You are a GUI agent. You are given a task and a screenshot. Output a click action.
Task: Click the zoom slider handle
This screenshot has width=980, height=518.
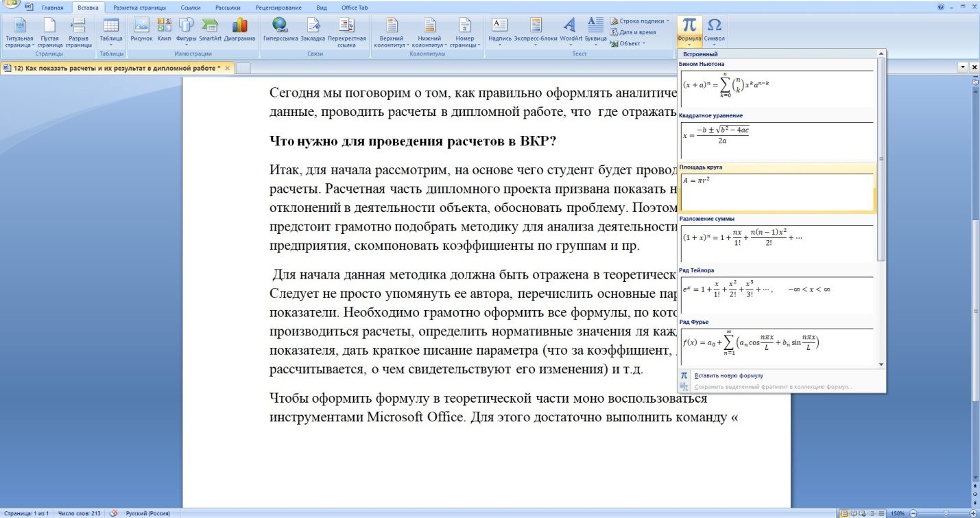[x=946, y=513]
